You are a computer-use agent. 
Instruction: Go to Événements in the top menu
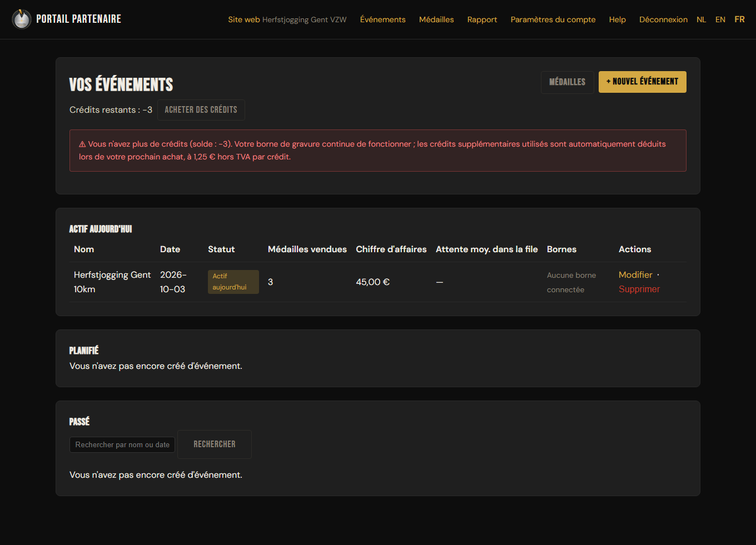382,19
